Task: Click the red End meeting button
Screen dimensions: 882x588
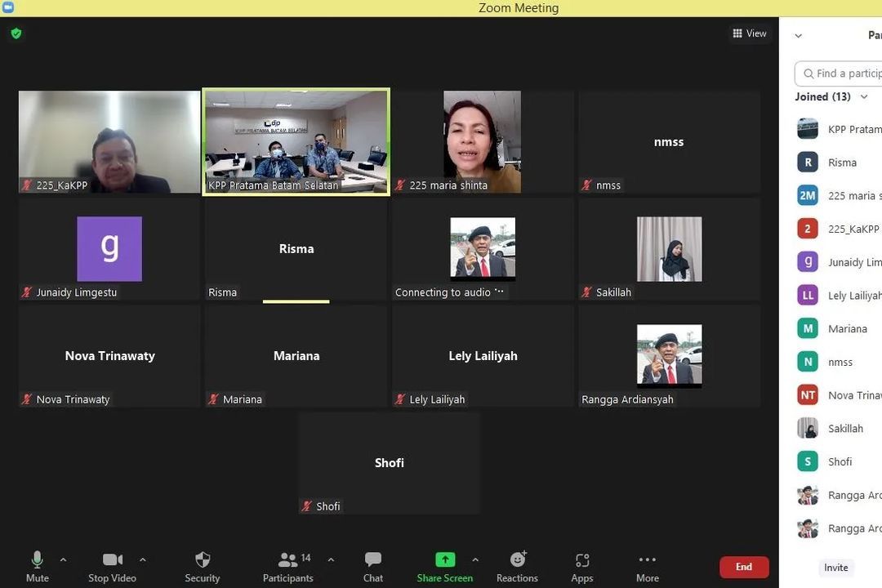Action: tap(743, 567)
